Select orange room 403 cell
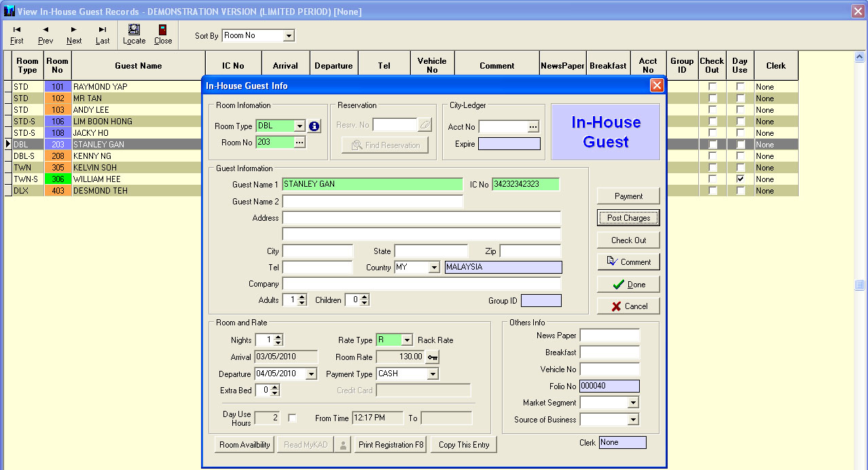This screenshot has width=868, height=470. (58, 191)
